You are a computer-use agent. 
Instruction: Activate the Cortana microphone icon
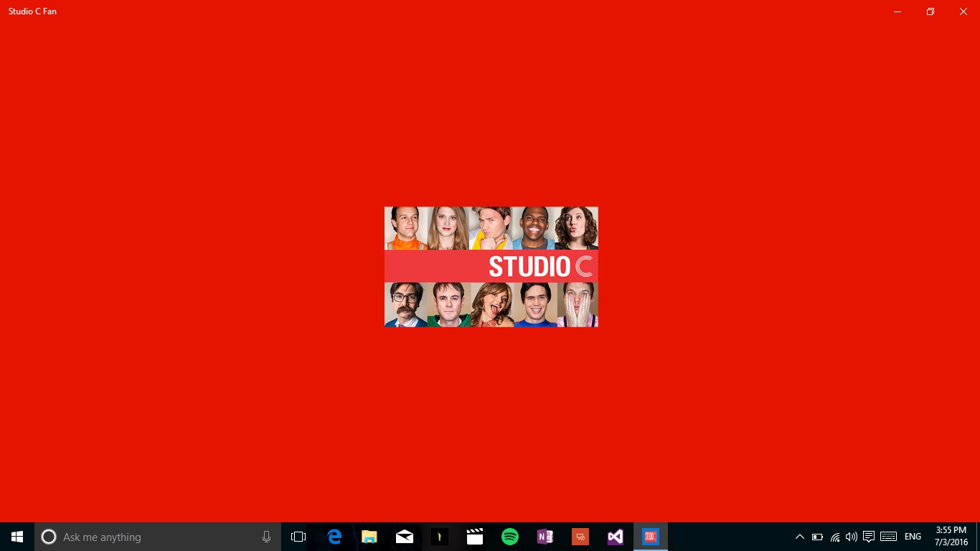point(266,537)
